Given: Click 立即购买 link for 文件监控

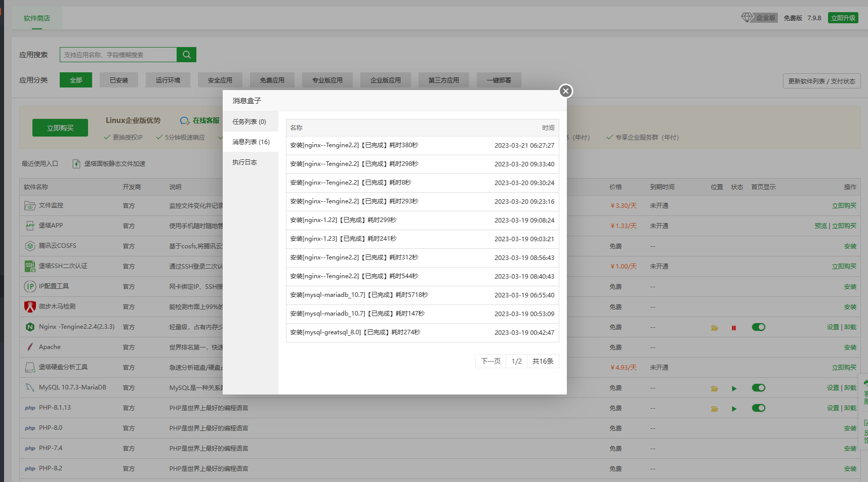Looking at the screenshot, I should [844, 206].
